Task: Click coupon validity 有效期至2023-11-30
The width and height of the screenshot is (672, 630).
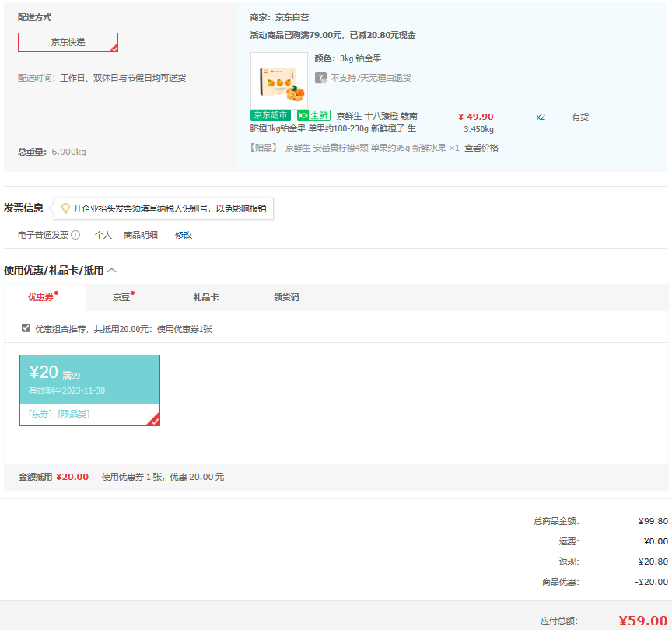Action: point(67,390)
